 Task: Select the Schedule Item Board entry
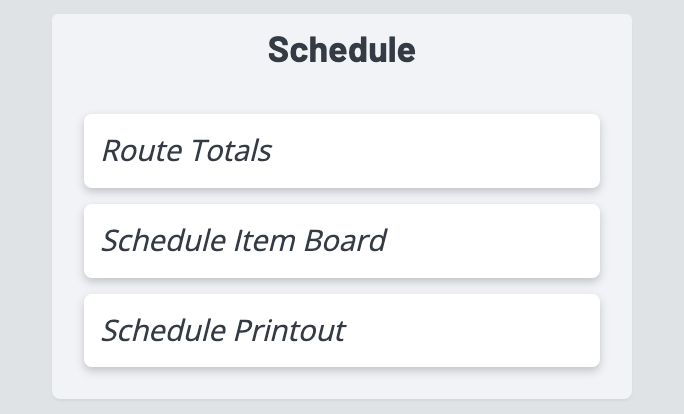tap(341, 241)
